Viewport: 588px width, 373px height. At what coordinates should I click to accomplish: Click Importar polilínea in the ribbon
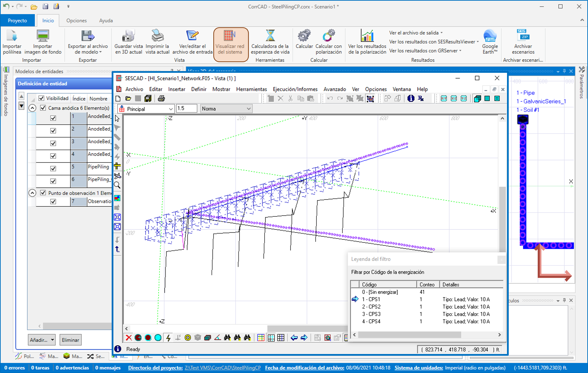pyautogui.click(x=12, y=42)
